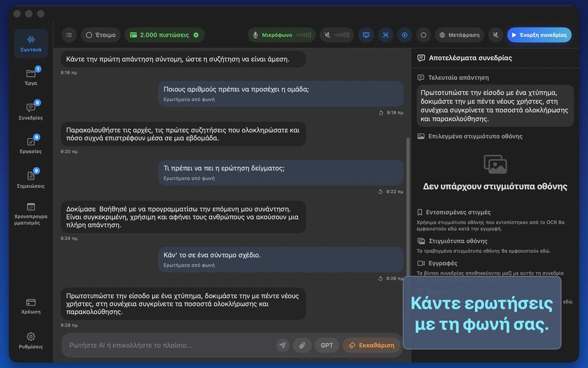Click the retry icon next to 9:22 πμ
Screen dimensions: 588x368
tap(380, 191)
